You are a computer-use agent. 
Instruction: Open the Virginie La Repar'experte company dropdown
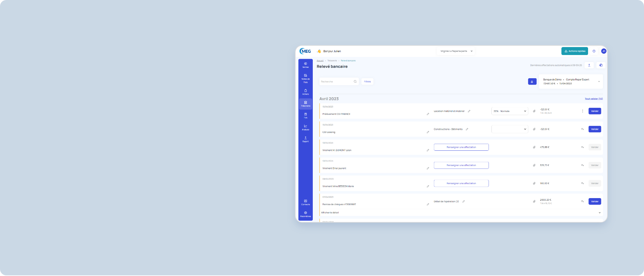tap(456, 51)
